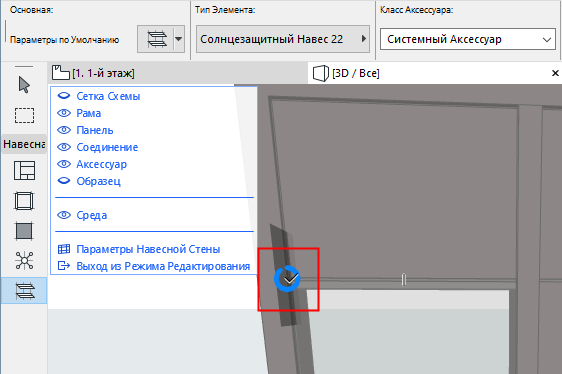Click the Соединение label
This screenshot has width=562, height=374.
tap(107, 147)
